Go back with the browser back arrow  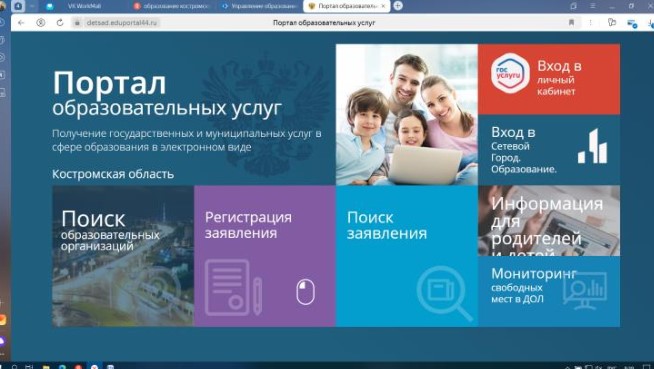[21, 23]
